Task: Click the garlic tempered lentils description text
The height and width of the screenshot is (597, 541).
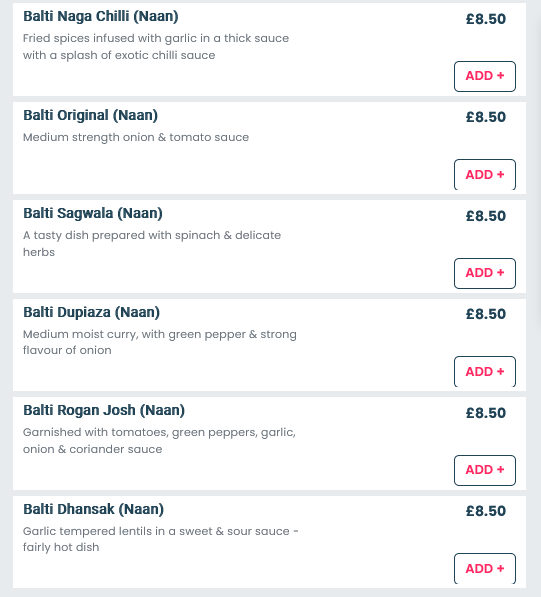Action: (x=161, y=539)
